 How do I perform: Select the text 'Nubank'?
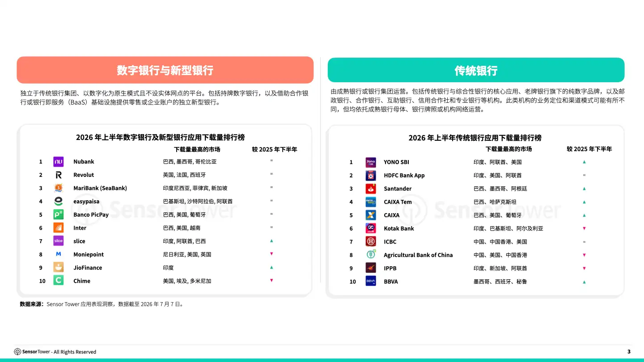pyautogui.click(x=84, y=162)
